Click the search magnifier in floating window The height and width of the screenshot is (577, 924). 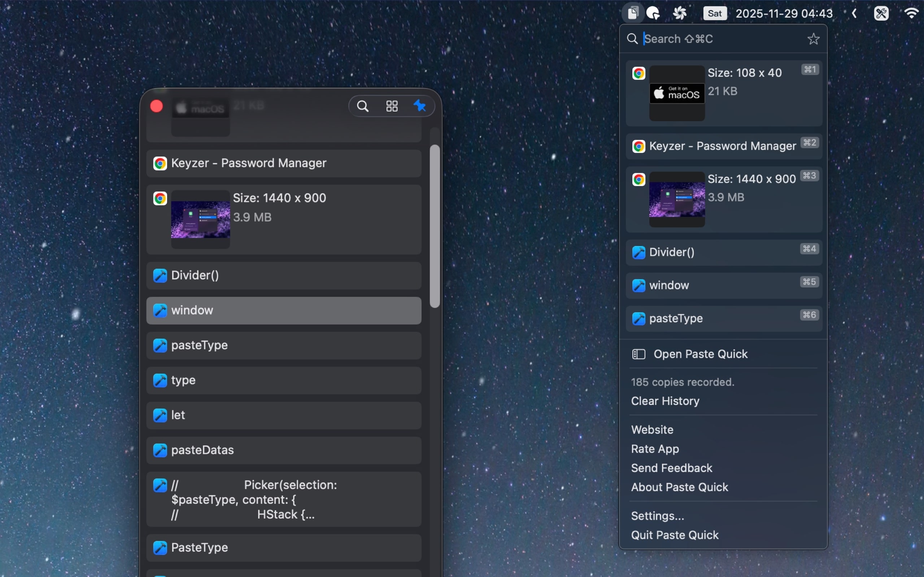pos(362,106)
